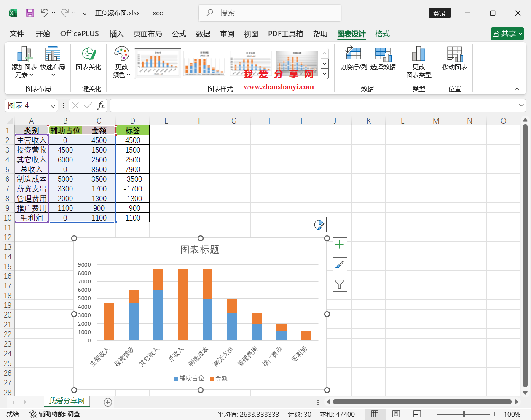Image resolution: width=531 pixels, height=420 pixels.
Task: Click the Chart Styles brush icon beside the chart
Action: [x=339, y=264]
